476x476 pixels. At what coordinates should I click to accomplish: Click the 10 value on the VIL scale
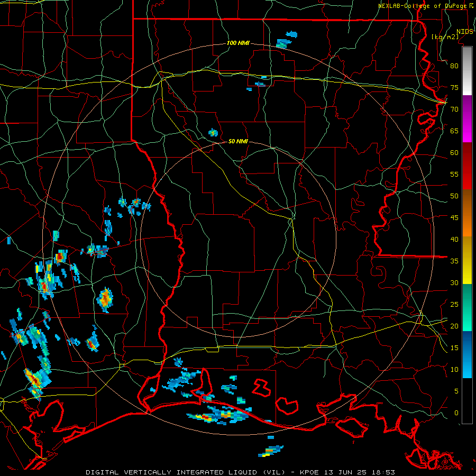click(454, 370)
